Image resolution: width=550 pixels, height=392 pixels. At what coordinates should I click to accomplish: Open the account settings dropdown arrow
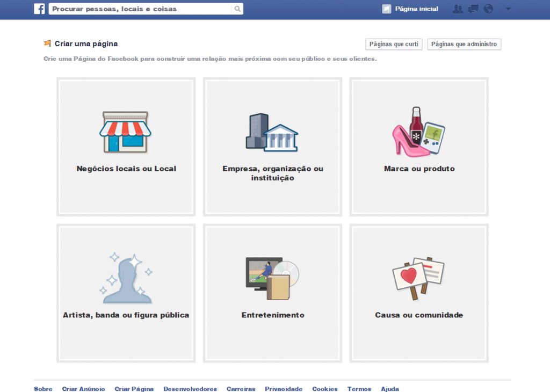(508, 9)
